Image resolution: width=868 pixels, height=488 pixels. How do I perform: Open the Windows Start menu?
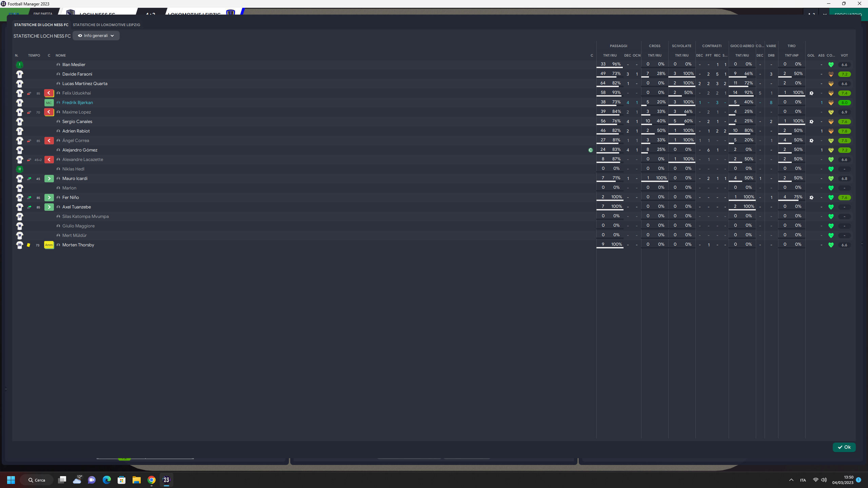coord(11,480)
